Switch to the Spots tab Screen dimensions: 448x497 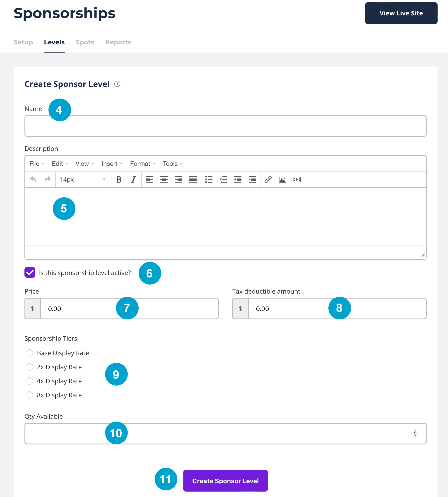pos(85,42)
